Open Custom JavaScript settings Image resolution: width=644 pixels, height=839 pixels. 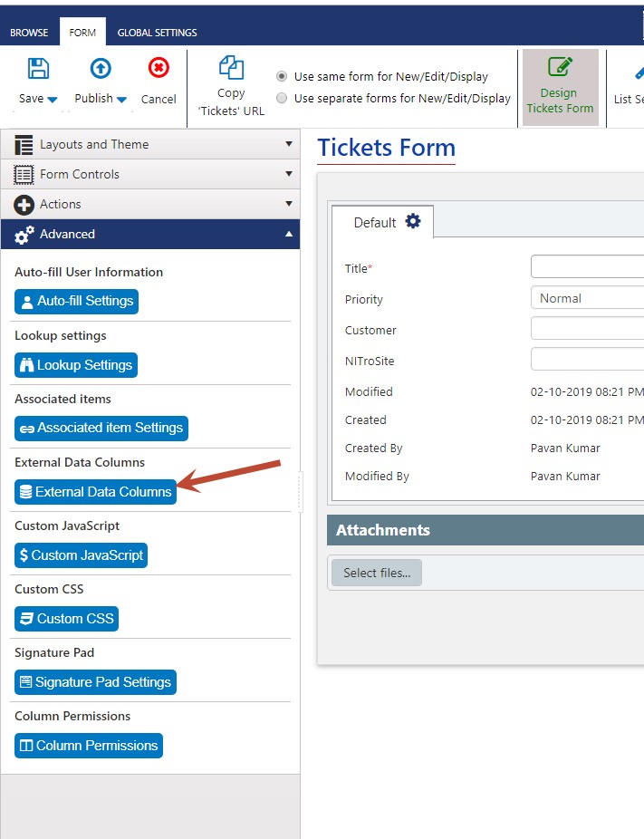(81, 555)
